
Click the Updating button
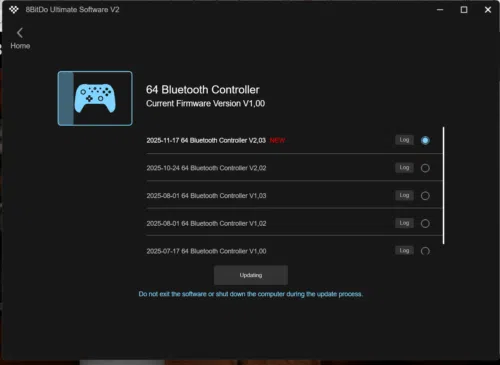click(251, 275)
